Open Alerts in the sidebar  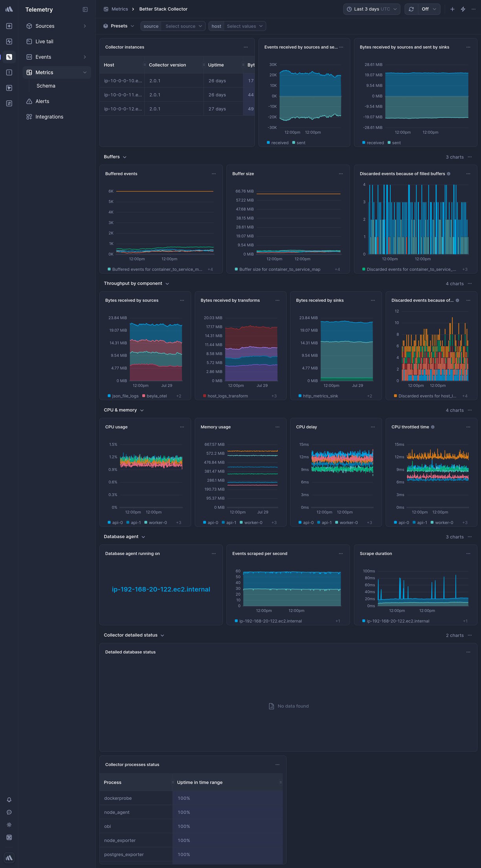point(57,101)
